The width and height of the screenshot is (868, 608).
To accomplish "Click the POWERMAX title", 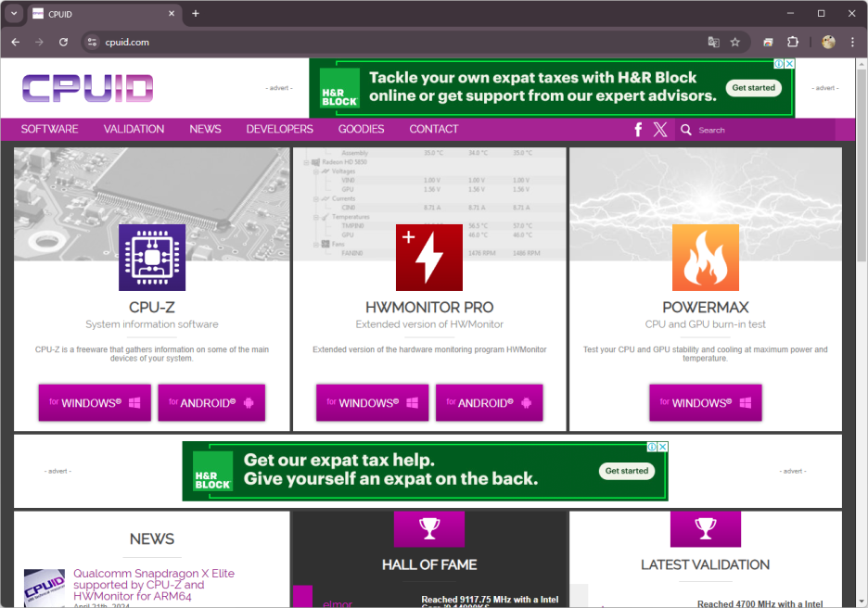I will coord(705,307).
